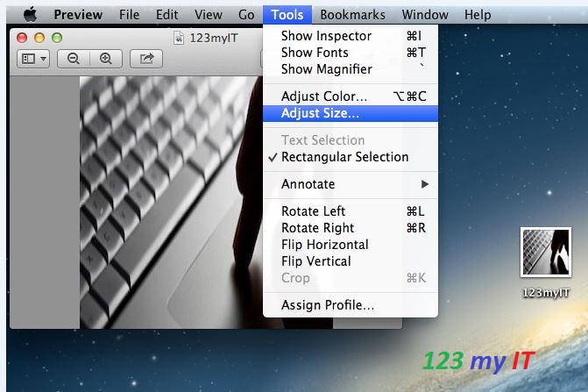Click the 123myIT desktop file label
Viewport: 588px width, 392px height.
[x=546, y=293]
